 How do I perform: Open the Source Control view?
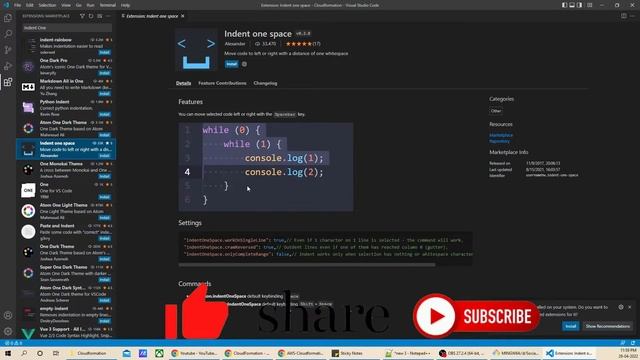(x=8, y=50)
